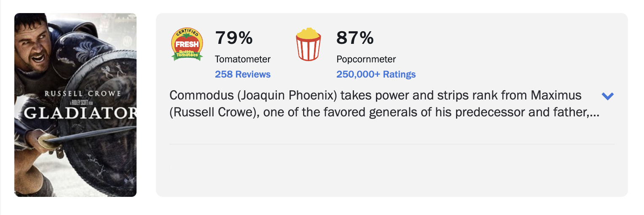Image resolution: width=644 pixels, height=215 pixels.
Task: Click the 79% Tomatometer score
Action: [x=234, y=38]
